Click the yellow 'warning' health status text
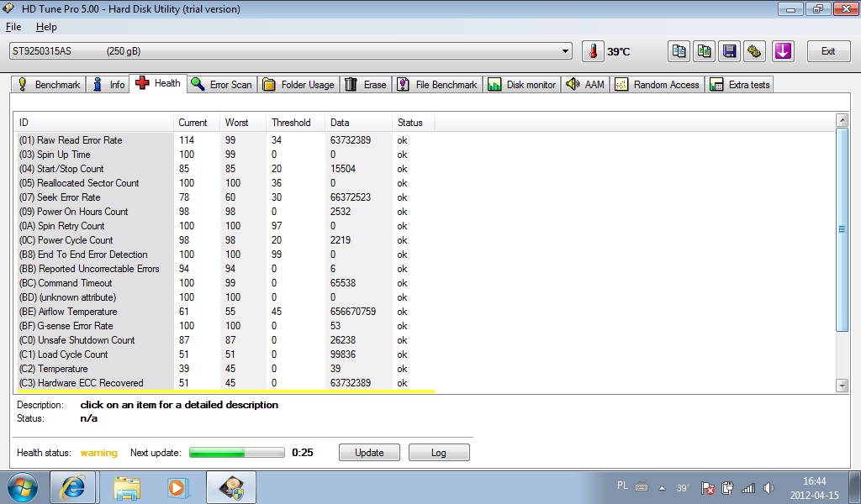The image size is (861, 504). pos(99,453)
